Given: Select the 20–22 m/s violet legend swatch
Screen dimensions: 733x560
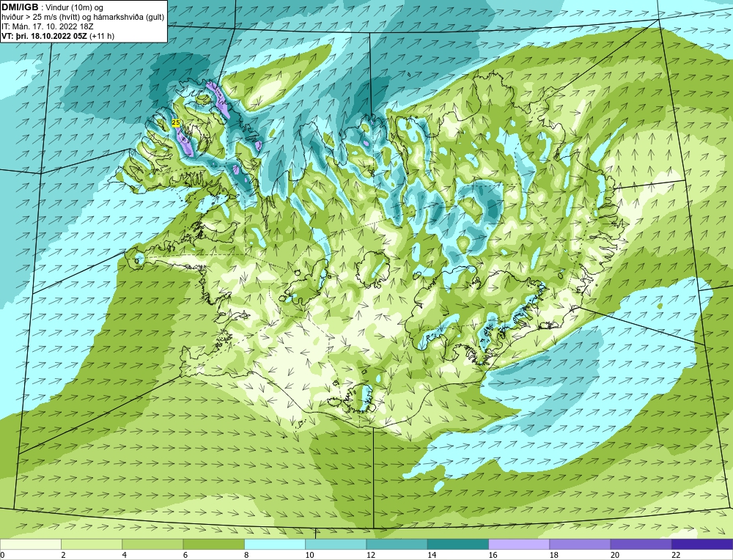Looking at the screenshot, I should [641, 544].
